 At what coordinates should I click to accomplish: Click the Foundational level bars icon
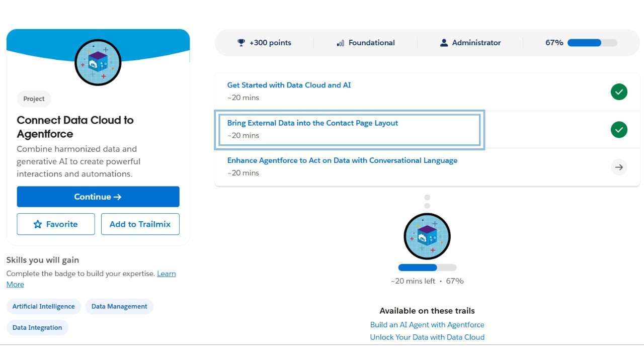(x=341, y=43)
